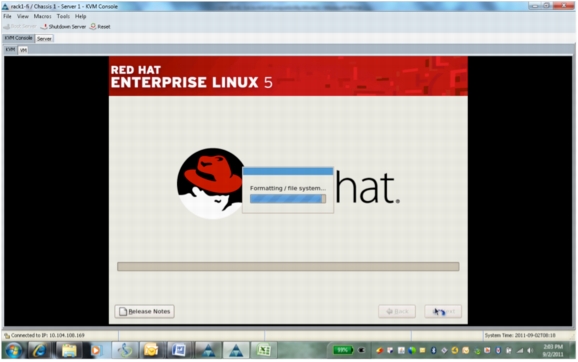Click the Formatting file system progress bar
The width and height of the screenshot is (578, 362).
click(x=288, y=199)
